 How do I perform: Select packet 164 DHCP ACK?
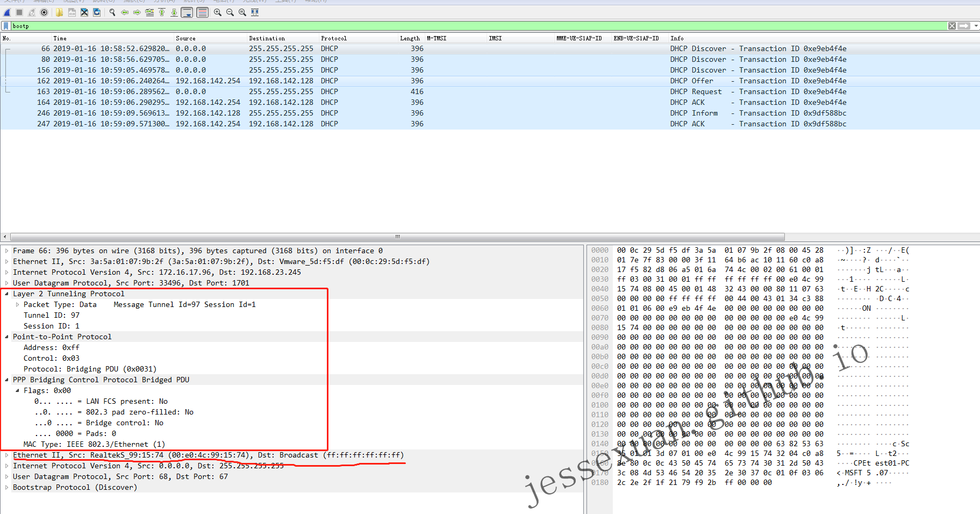point(490,102)
